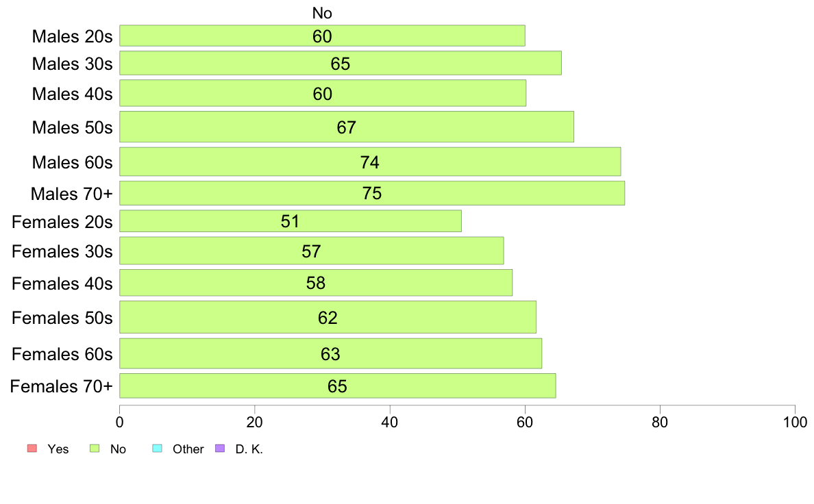This screenshot has width=814, height=504.
Task: Click the Females 60s bar showing 63
Action: (331, 353)
